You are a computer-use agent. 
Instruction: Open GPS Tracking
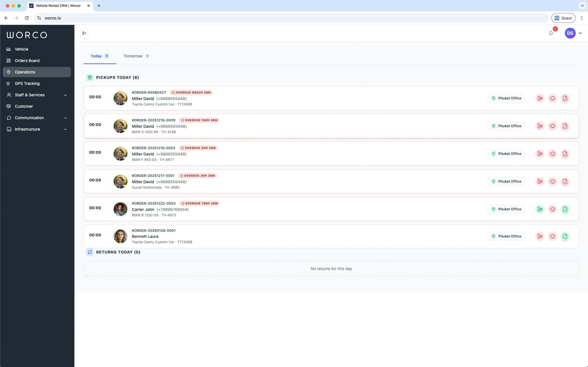27,83
